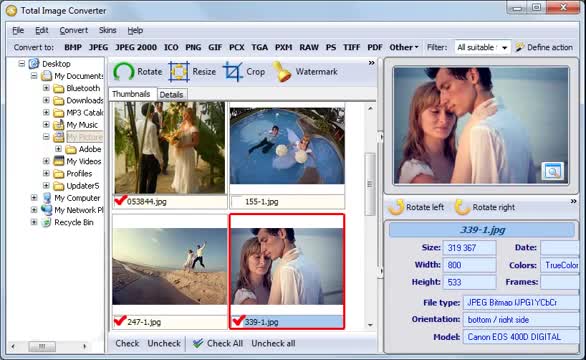Viewport: 586px width, 360px height.
Task: Select the 155-1.jpg pool thumbnail
Action: [287, 146]
